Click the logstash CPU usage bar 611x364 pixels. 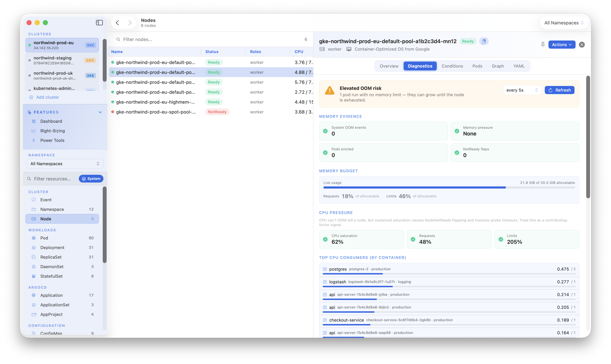point(449,287)
